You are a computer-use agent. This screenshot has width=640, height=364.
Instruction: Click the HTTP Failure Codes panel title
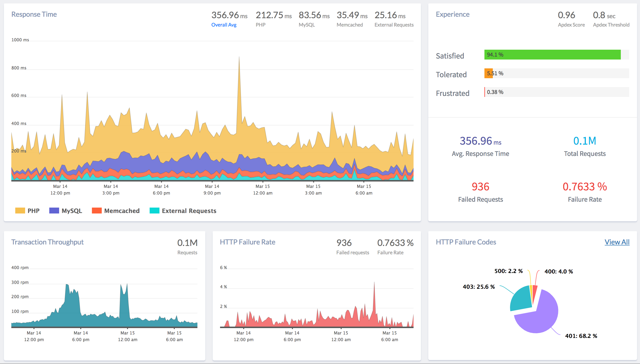466,242
